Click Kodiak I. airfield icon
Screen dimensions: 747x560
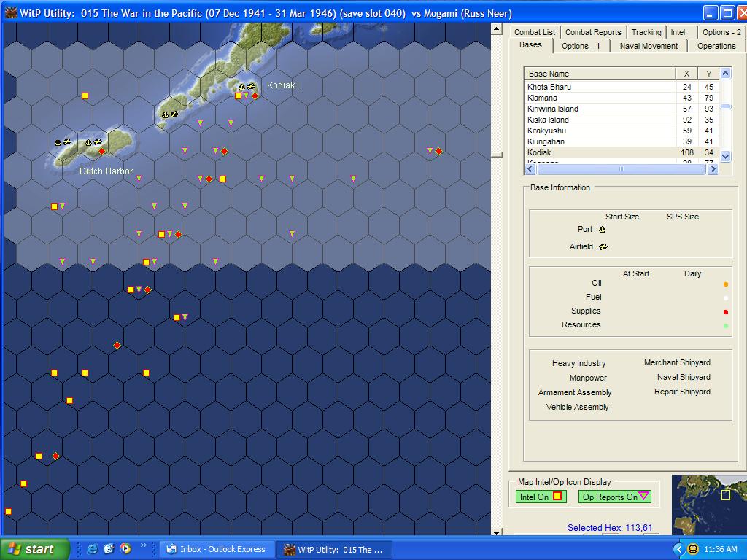coord(251,86)
